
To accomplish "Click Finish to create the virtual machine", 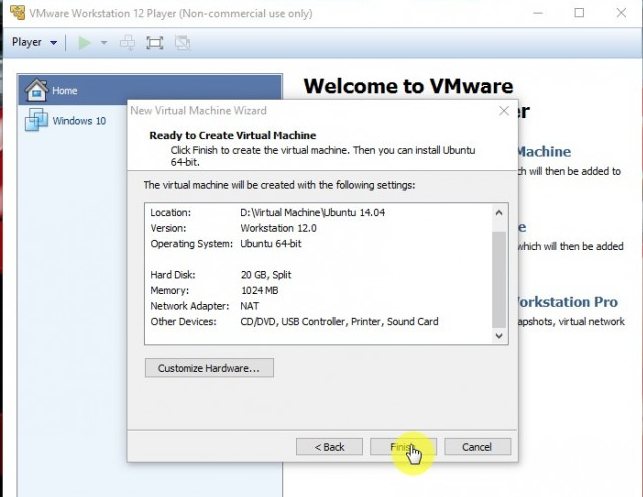I will point(404,447).
